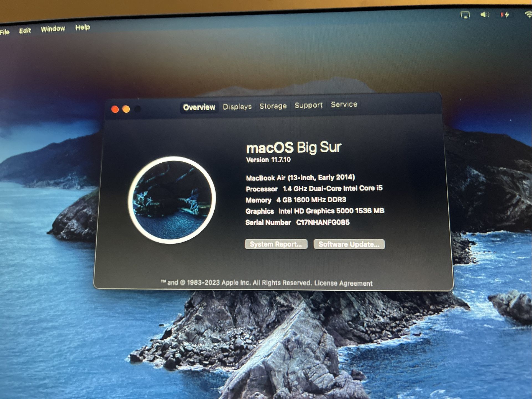This screenshot has width=532, height=399.
Task: Select the Overview tab
Action: [199, 107]
